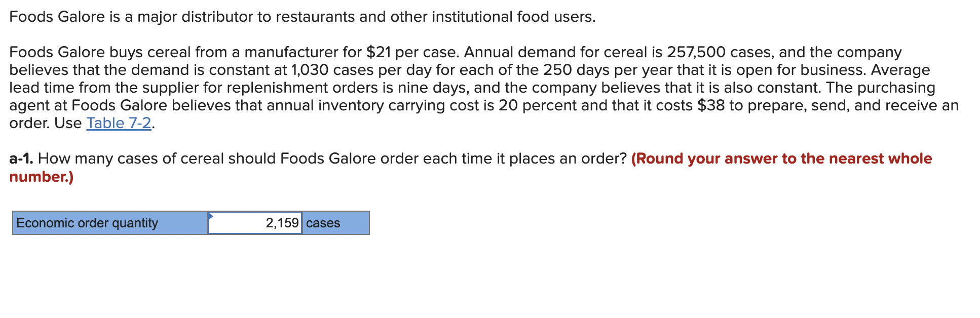980x318 pixels.
Task: Click the period after Use Table 7-2
Action: pos(153,123)
